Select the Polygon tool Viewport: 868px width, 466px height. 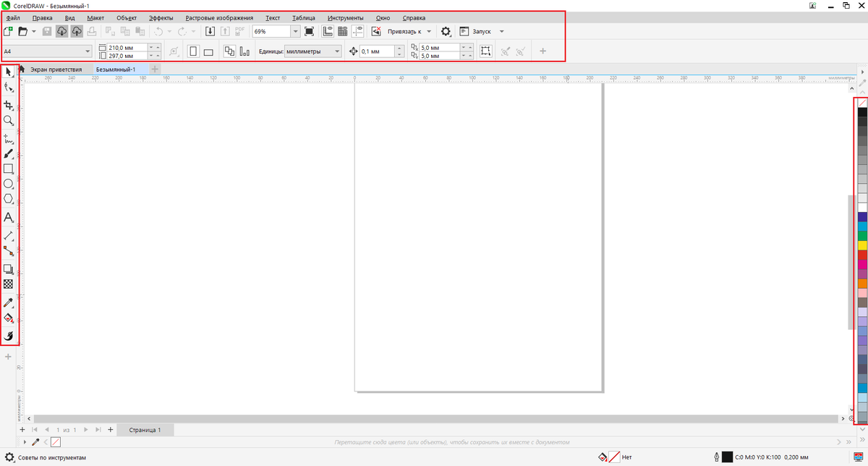(9, 199)
